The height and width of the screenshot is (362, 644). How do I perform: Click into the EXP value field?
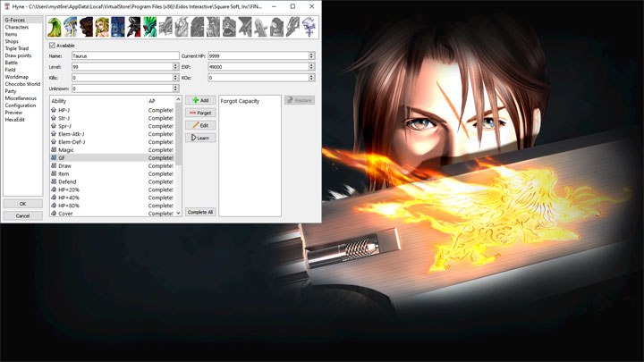pos(258,66)
